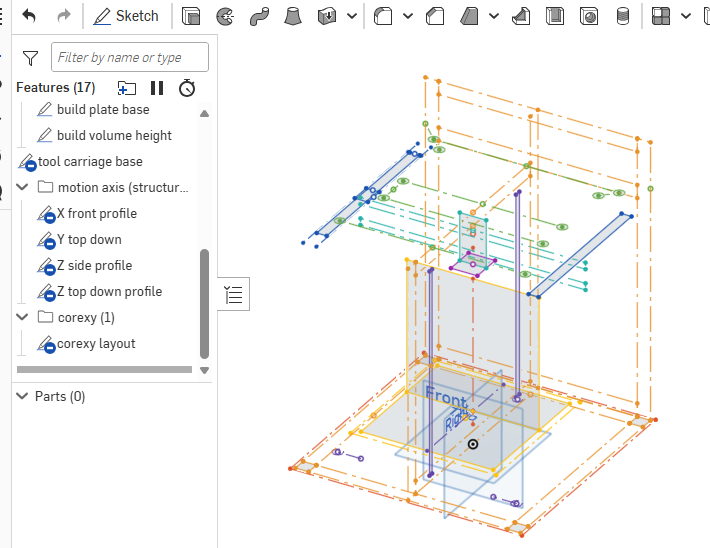The image size is (710, 548).
Task: Toggle the pause regeneration button
Action: [x=157, y=88]
